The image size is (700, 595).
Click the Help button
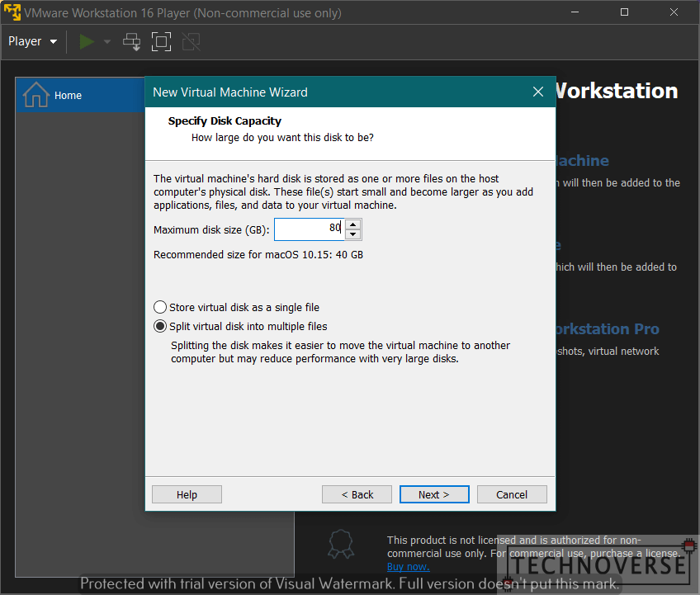click(187, 494)
